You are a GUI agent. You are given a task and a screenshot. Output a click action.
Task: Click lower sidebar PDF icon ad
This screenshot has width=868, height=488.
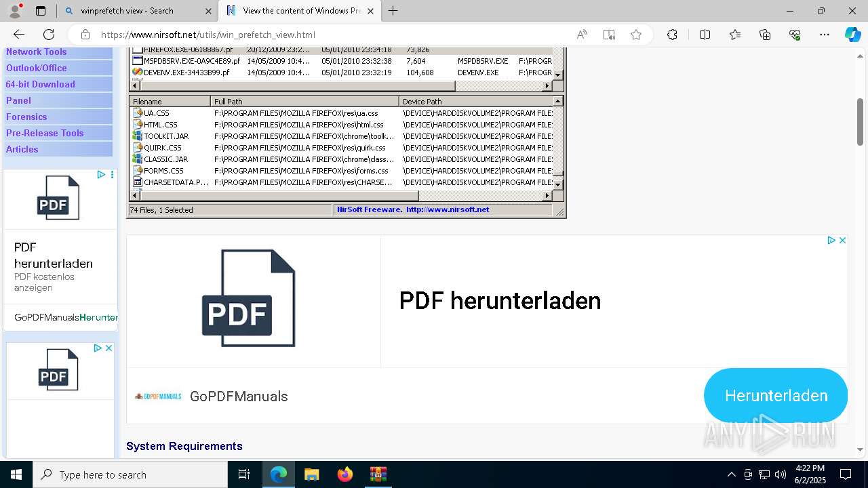pyautogui.click(x=58, y=369)
